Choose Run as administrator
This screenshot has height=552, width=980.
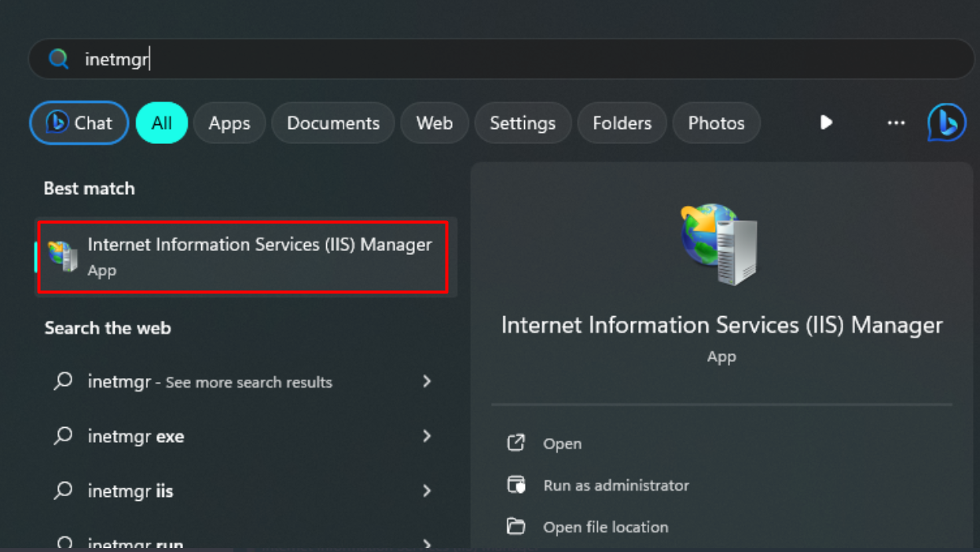[x=616, y=485]
